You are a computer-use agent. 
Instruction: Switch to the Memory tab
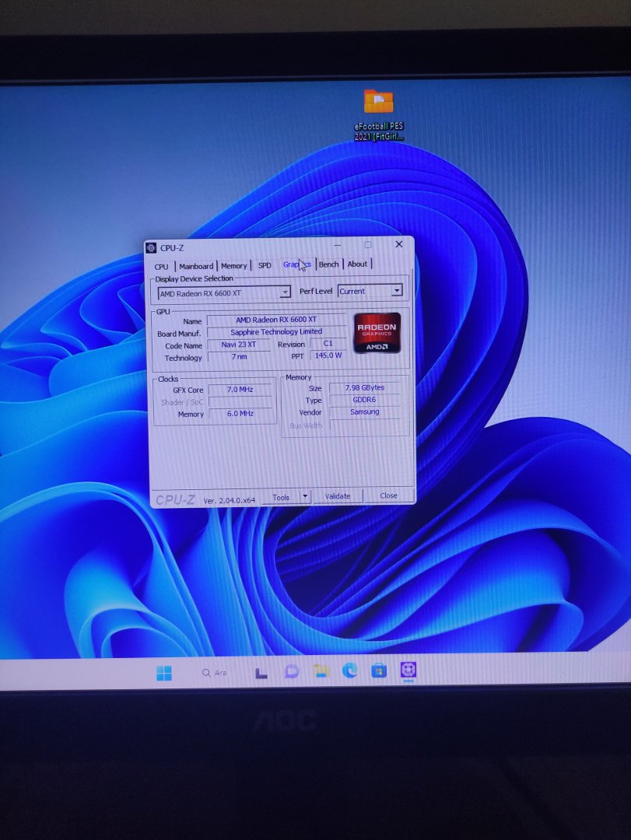[233, 266]
